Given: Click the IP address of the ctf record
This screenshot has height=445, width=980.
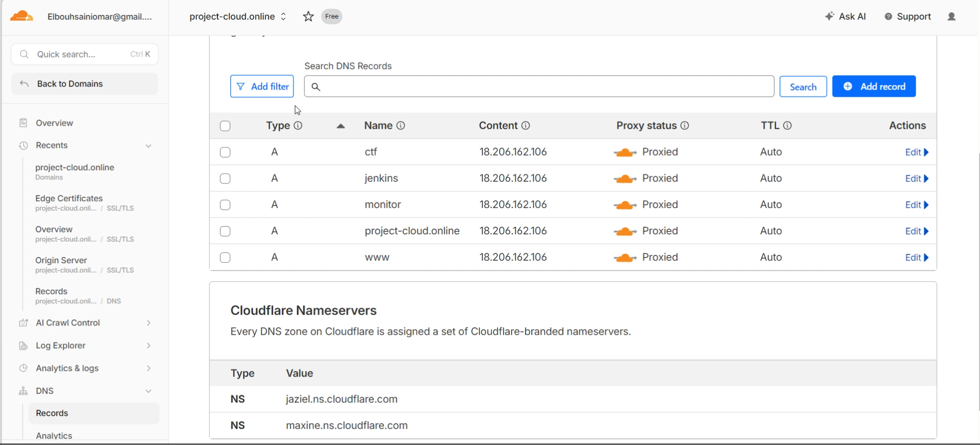Looking at the screenshot, I should [x=513, y=152].
